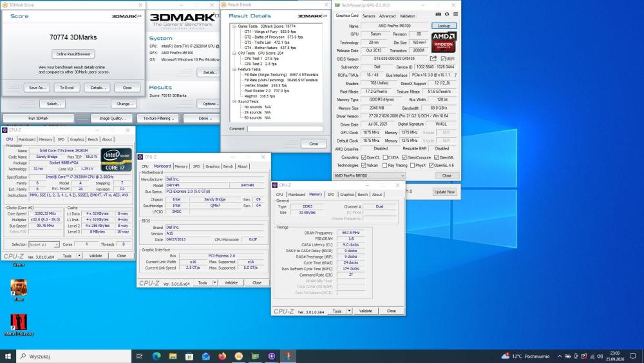This screenshot has width=644, height=363.
Task: Launch Microsoft Edge from the taskbar
Action: (156, 356)
